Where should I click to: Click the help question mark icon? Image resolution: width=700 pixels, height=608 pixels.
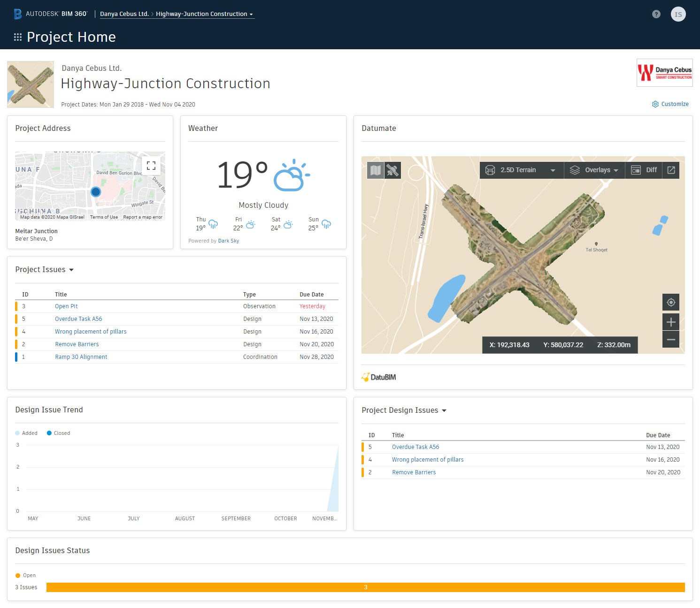pyautogui.click(x=656, y=14)
